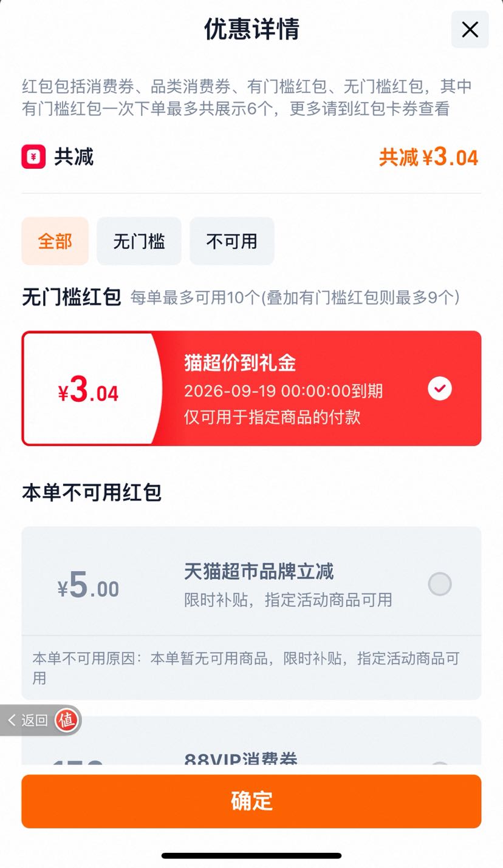503x868 pixels.
Task: Tap the 共减 ¥3.04 total amount
Action: click(x=429, y=157)
